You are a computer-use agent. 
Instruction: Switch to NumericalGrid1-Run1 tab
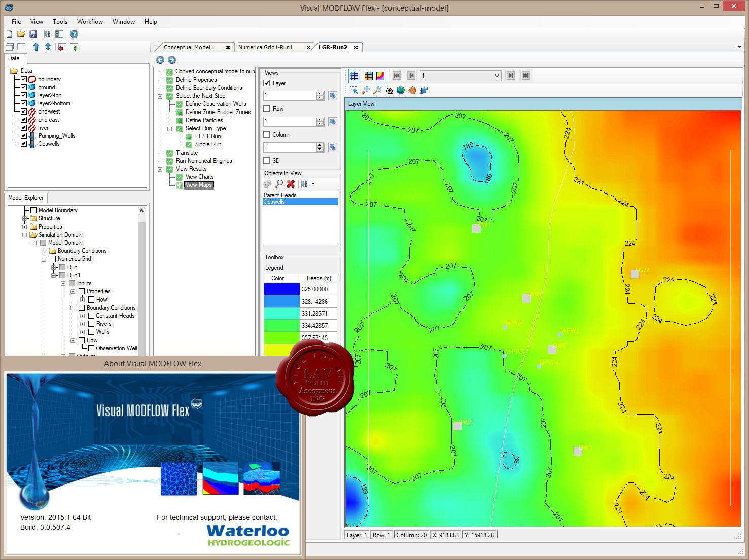[265, 47]
